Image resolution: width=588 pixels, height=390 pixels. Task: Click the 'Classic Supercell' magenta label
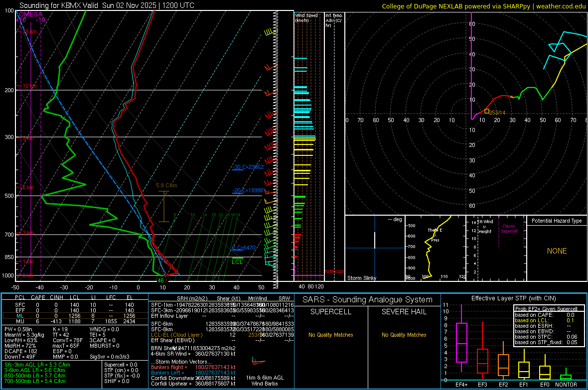pyautogui.click(x=509, y=229)
